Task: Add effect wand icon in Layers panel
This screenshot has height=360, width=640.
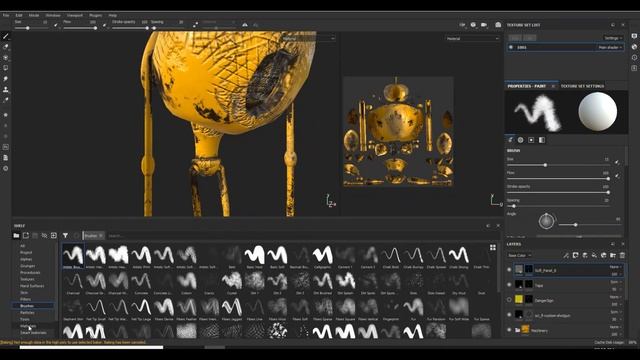Action: point(566,255)
